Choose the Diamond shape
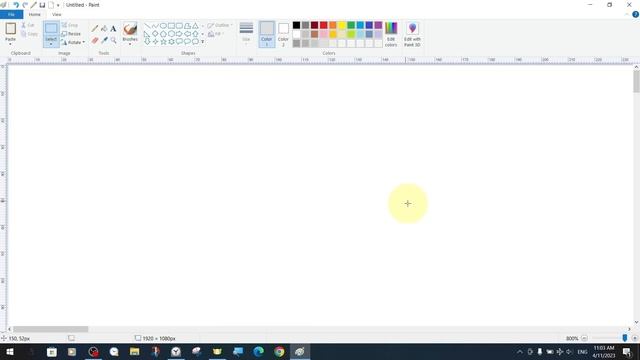 pos(155,34)
